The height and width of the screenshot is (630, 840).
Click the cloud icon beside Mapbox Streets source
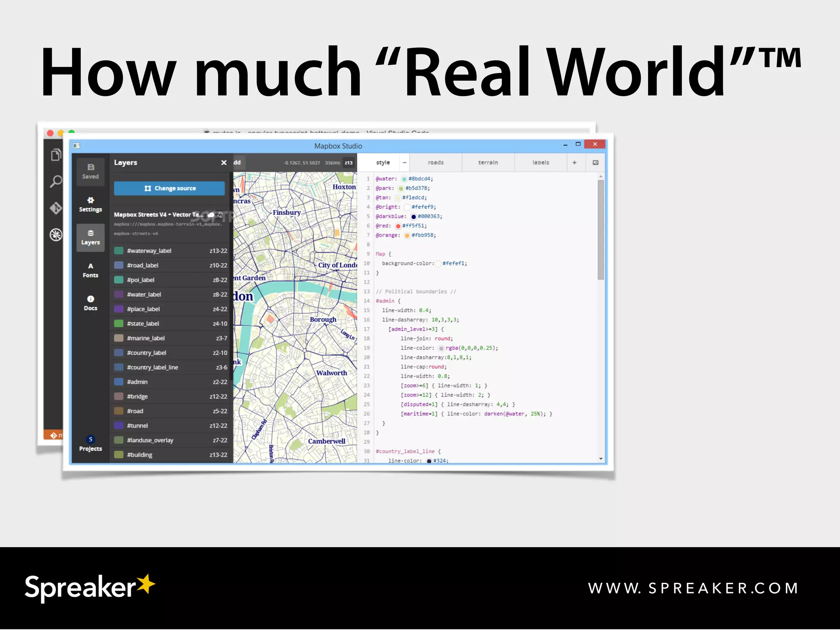(211, 215)
